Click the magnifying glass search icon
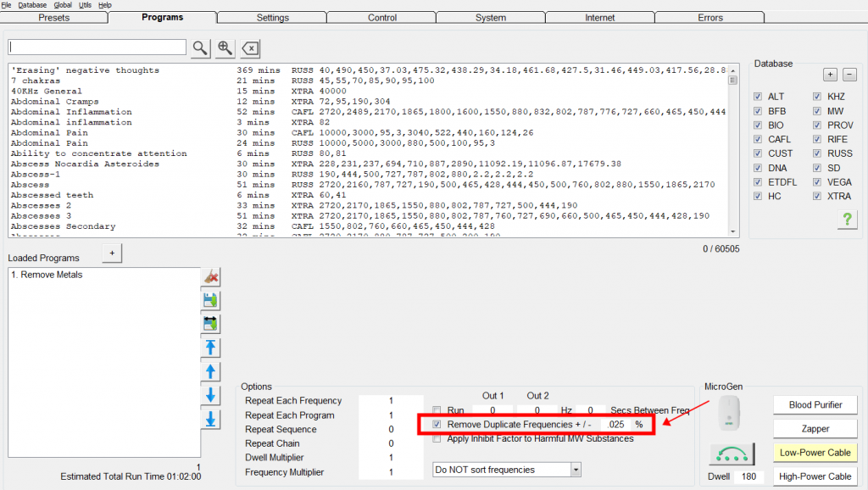The height and width of the screenshot is (490, 868). pyautogui.click(x=199, y=47)
